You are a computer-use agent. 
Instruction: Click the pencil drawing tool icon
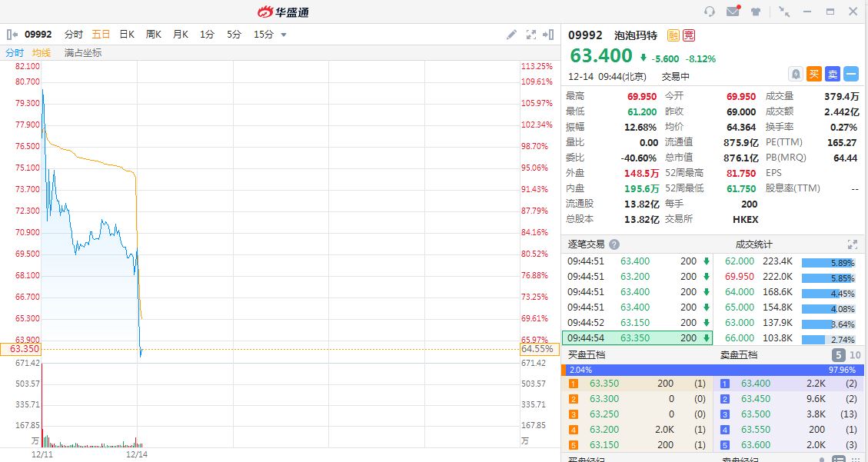pos(512,35)
